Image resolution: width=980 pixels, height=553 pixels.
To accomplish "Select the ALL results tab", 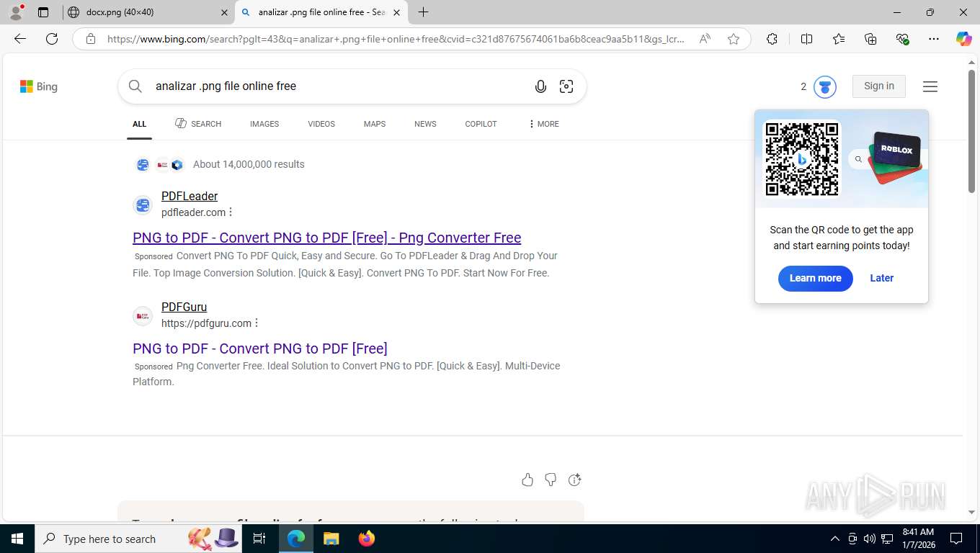I will (140, 124).
